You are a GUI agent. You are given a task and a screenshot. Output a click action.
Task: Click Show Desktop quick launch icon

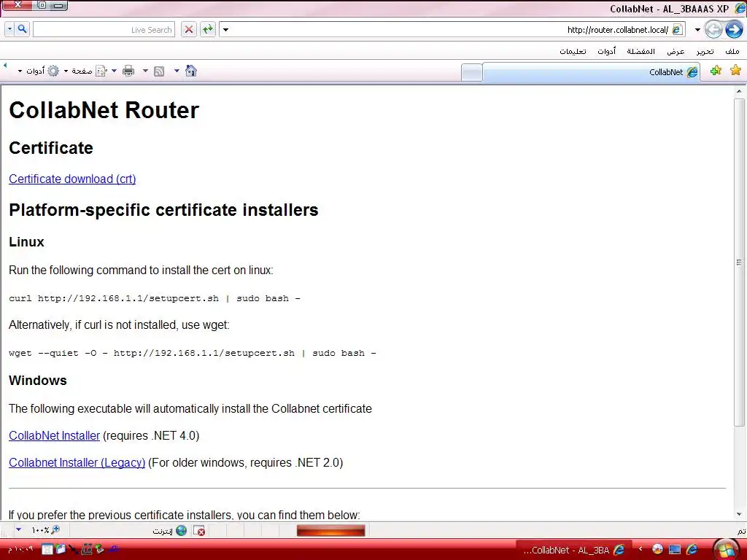(x=675, y=550)
